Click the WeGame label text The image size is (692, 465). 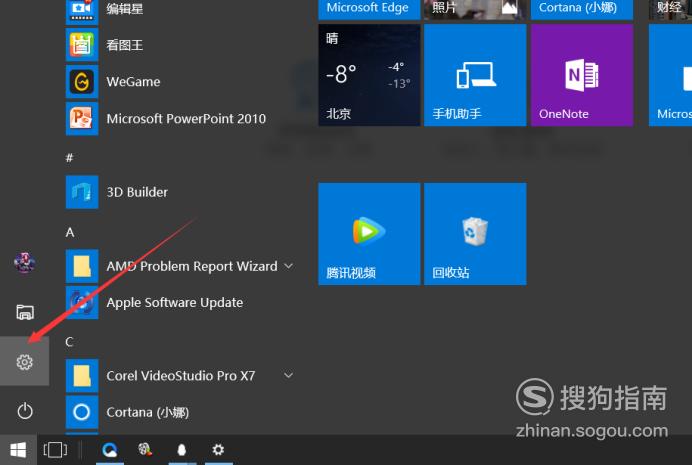click(x=133, y=82)
